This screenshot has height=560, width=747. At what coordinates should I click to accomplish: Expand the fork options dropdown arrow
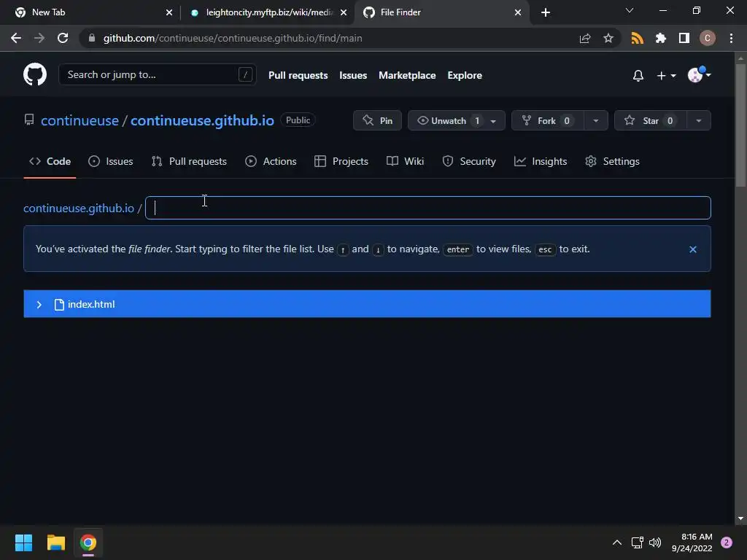596,120
